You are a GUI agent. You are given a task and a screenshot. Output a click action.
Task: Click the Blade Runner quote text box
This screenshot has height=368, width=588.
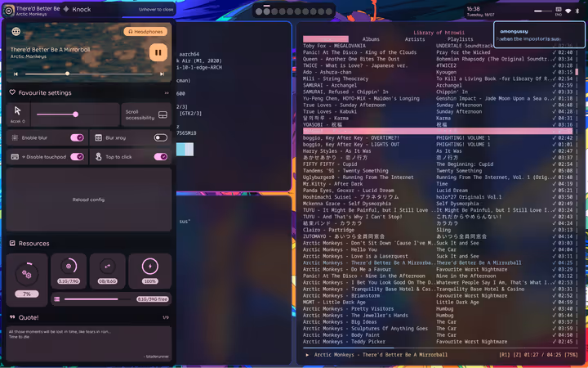(x=89, y=344)
